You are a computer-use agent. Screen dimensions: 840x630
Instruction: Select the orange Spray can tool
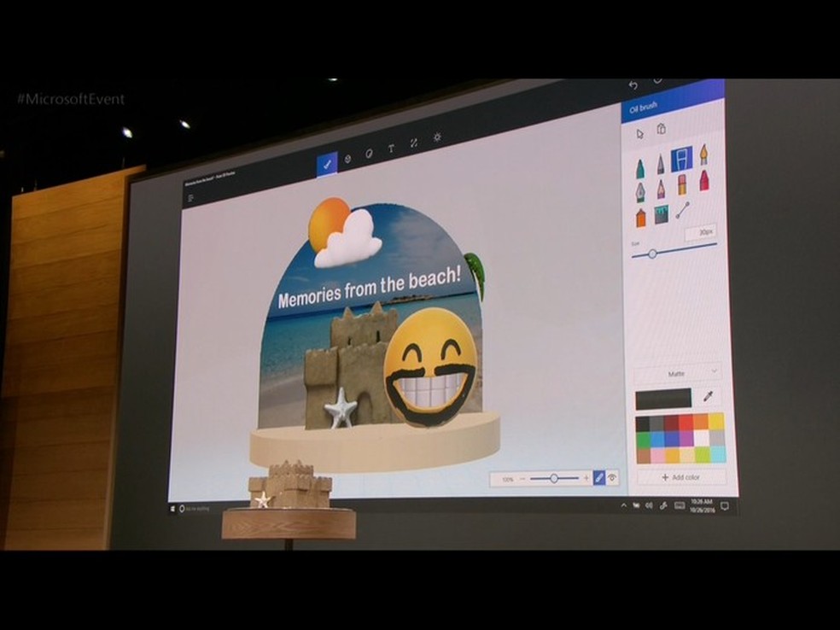(641, 218)
